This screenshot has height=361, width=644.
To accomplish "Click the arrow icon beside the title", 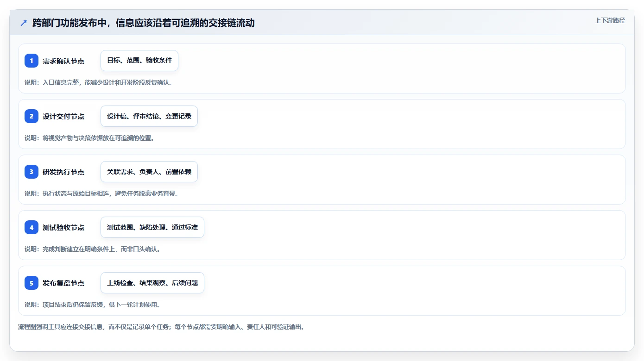I will coord(24,23).
